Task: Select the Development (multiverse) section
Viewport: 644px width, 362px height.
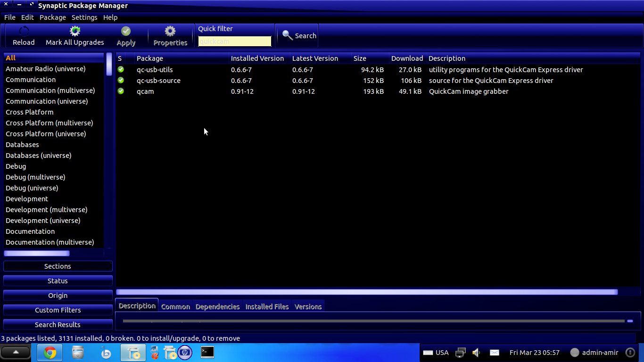Action: tap(54, 210)
